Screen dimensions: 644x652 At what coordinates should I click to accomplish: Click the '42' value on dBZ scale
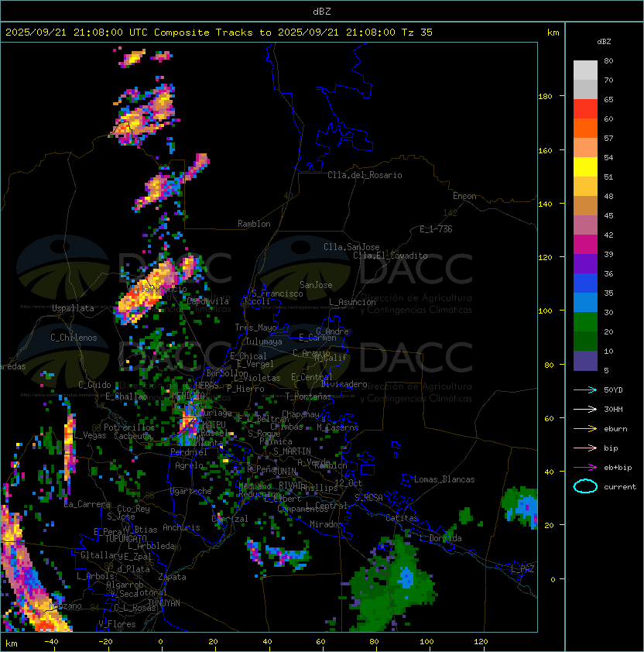tap(608, 235)
